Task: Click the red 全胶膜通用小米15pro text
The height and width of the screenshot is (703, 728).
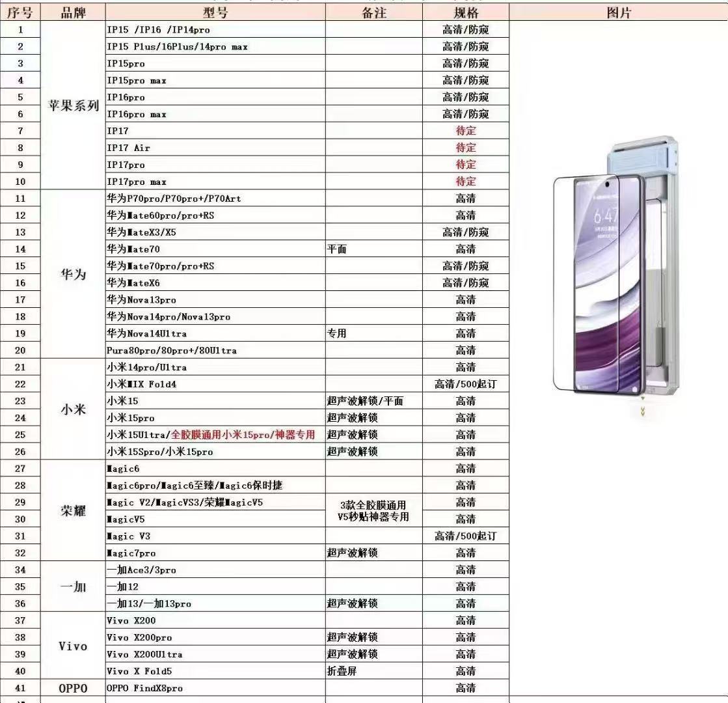Action: click(x=221, y=434)
